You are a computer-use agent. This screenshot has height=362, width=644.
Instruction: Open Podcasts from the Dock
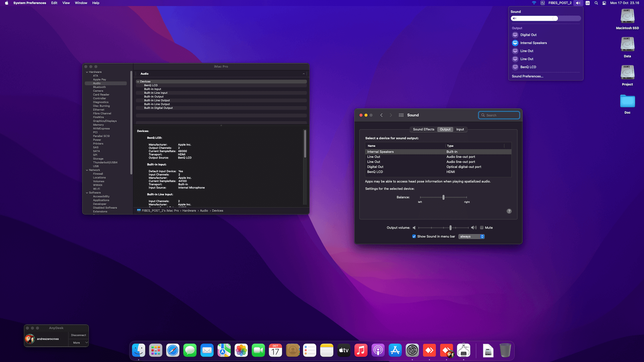[x=378, y=351]
